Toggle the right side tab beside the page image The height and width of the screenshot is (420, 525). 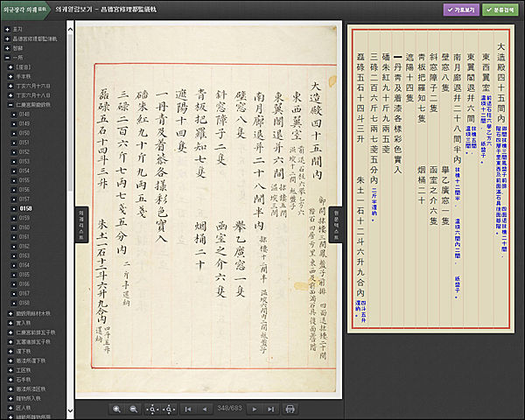pos(336,224)
